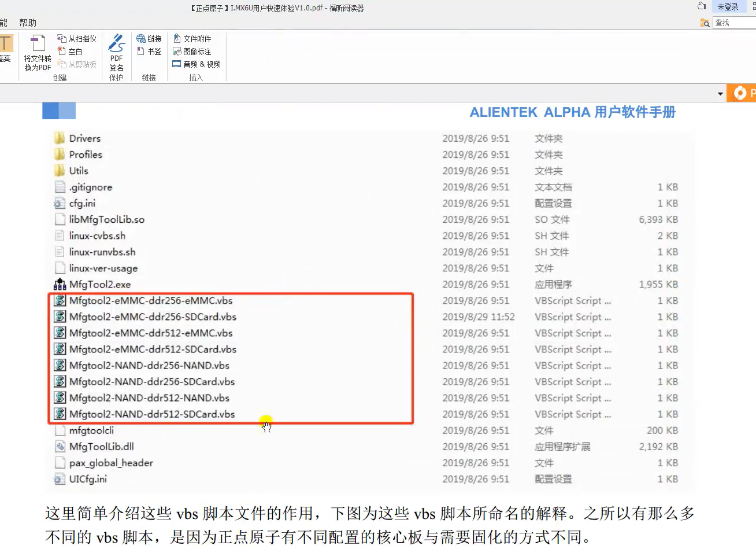This screenshot has width=756, height=549.
Task: Attach a file using 文件附件
Action: (192, 39)
